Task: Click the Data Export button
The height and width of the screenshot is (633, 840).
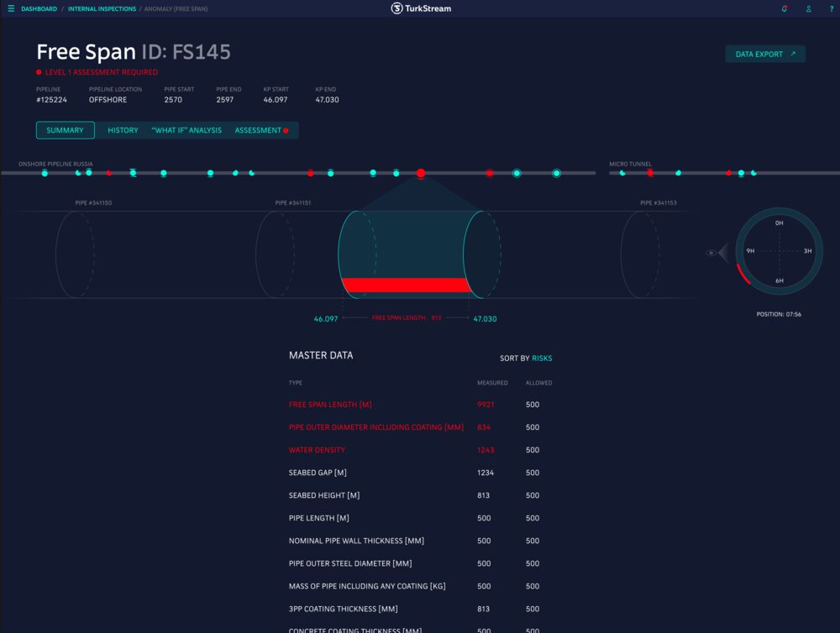Action: [764, 55]
